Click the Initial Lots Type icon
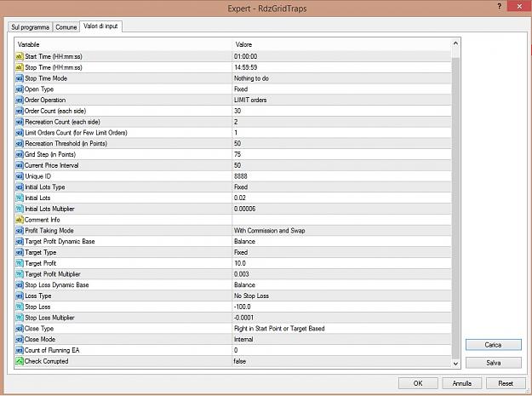 (20, 187)
